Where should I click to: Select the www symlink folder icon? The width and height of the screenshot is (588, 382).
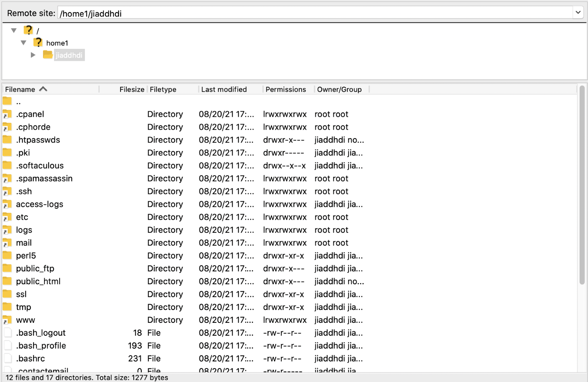(7, 320)
